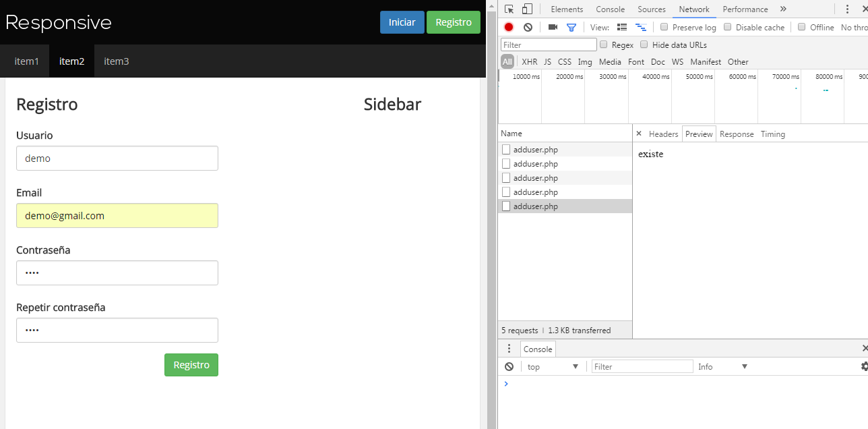Stop recording network log
Screen dimensions: 868x429
509,27
